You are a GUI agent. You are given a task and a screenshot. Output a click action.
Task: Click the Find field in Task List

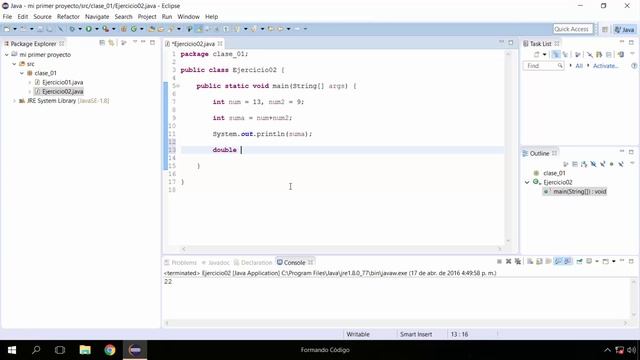coord(543,66)
